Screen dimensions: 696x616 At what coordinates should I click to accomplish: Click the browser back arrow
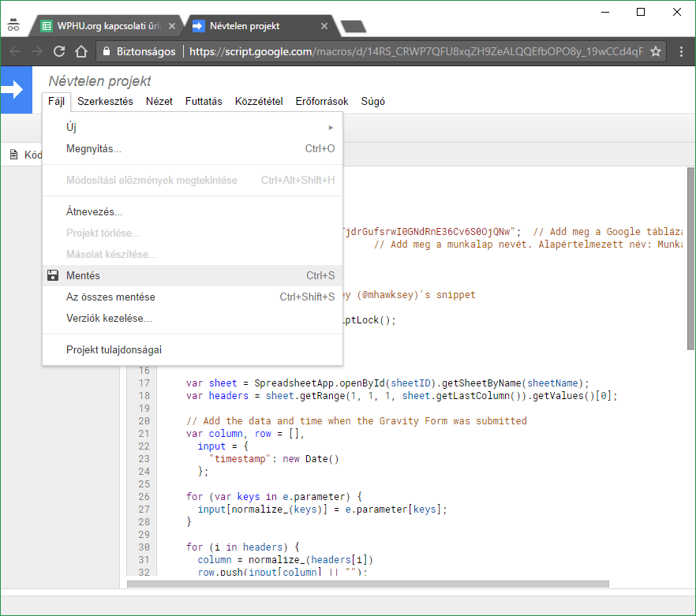point(15,51)
